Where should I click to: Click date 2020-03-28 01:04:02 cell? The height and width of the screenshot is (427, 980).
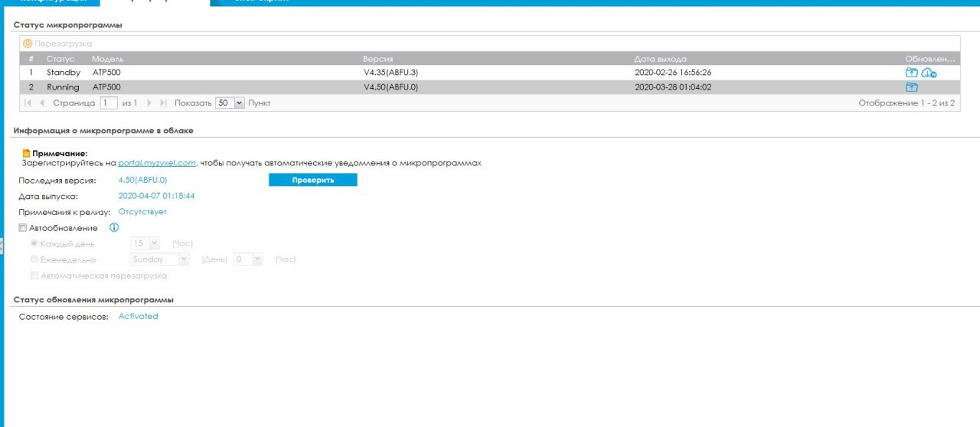[673, 87]
